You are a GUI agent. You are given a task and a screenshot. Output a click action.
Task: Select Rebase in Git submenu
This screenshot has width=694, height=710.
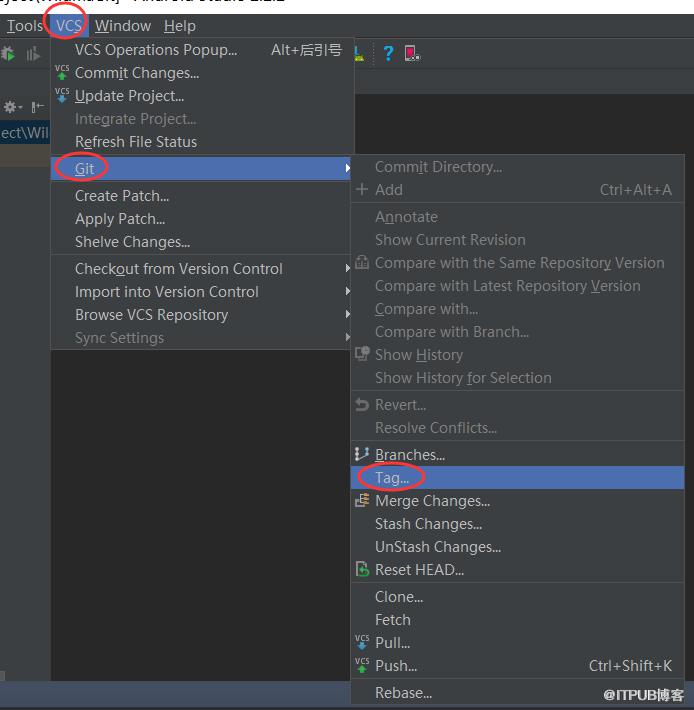point(517,693)
